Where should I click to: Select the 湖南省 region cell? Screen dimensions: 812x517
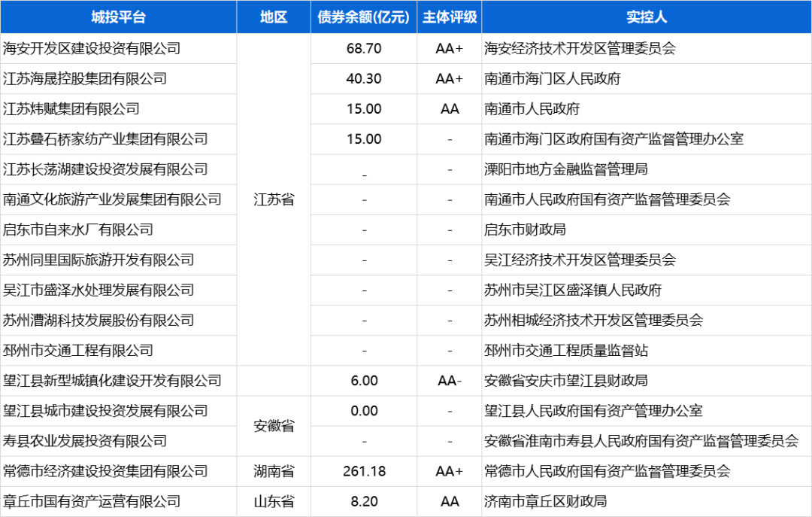(x=274, y=471)
